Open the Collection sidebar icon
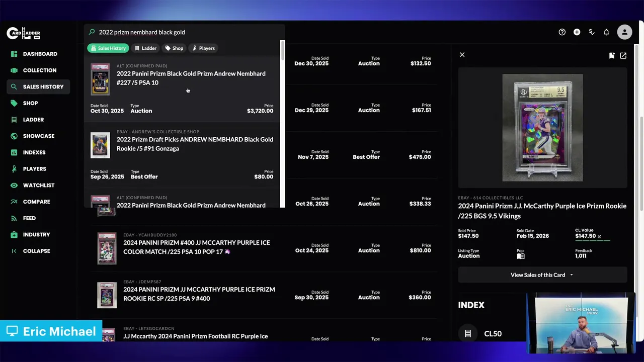This screenshot has width=644, height=362. point(14,70)
